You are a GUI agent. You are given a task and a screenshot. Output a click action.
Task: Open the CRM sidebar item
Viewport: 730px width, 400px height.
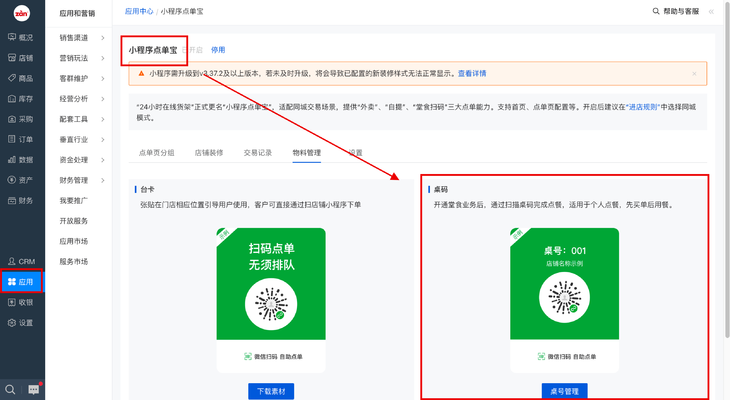[21, 261]
